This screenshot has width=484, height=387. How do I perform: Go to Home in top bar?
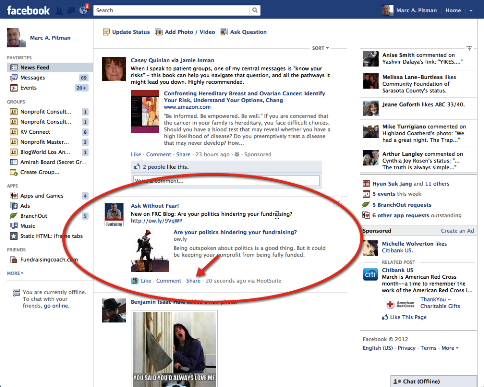click(453, 10)
